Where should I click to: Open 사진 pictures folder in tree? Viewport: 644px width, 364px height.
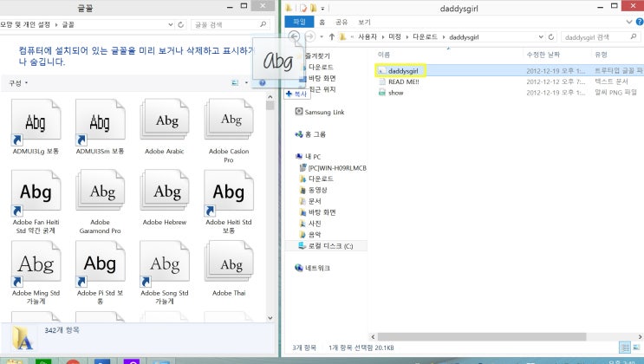[315, 223]
